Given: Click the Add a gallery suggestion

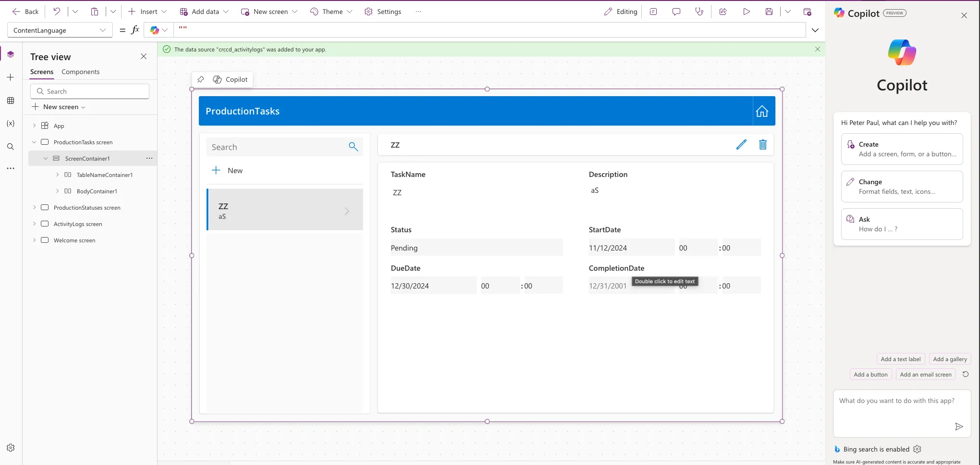Looking at the screenshot, I should (x=950, y=359).
